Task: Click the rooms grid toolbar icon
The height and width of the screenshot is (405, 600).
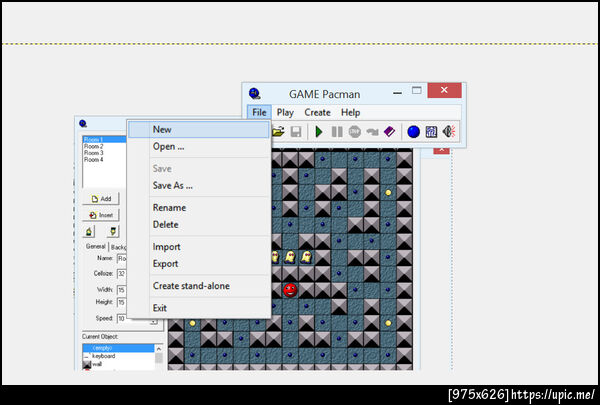Action: [431, 132]
